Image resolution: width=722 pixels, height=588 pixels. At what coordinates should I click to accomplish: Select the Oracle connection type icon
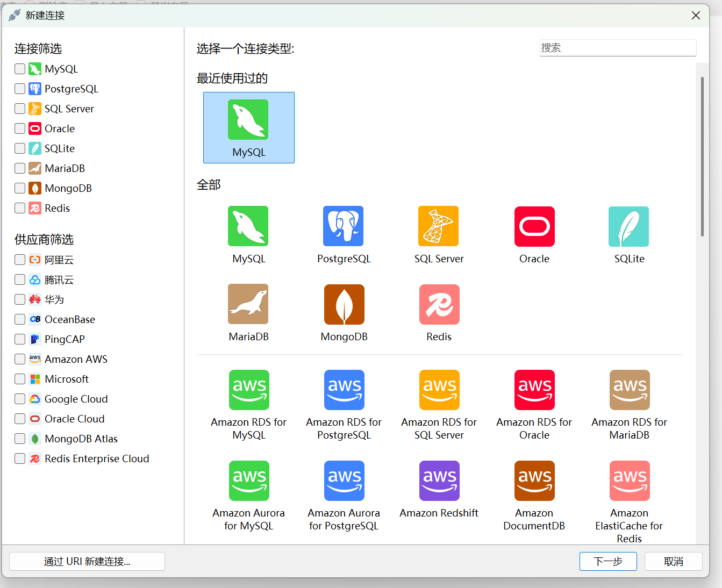point(534,226)
